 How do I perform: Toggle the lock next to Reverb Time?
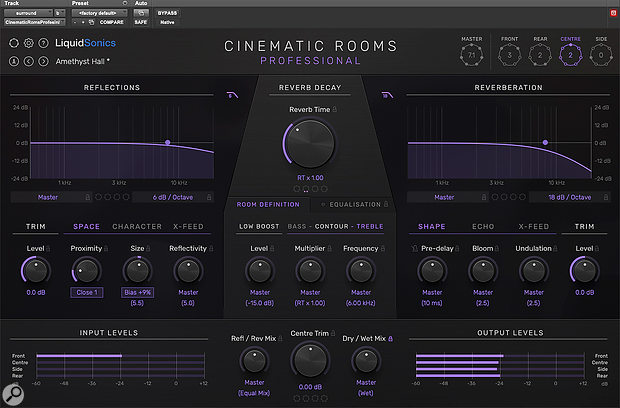[x=335, y=109]
